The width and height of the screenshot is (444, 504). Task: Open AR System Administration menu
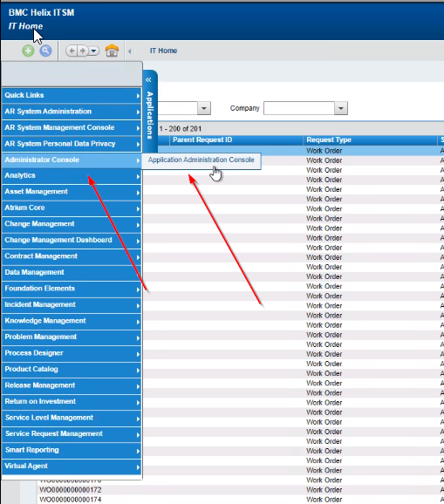[x=72, y=112]
